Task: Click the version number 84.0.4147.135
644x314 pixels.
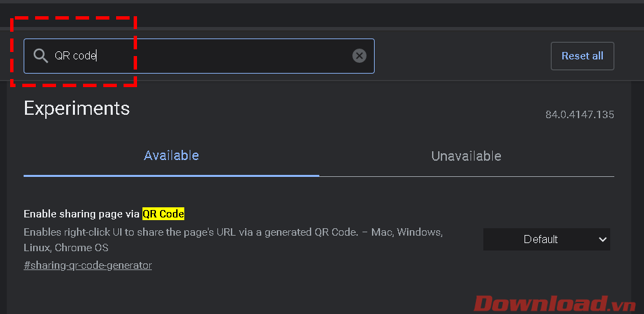Action: click(x=579, y=115)
